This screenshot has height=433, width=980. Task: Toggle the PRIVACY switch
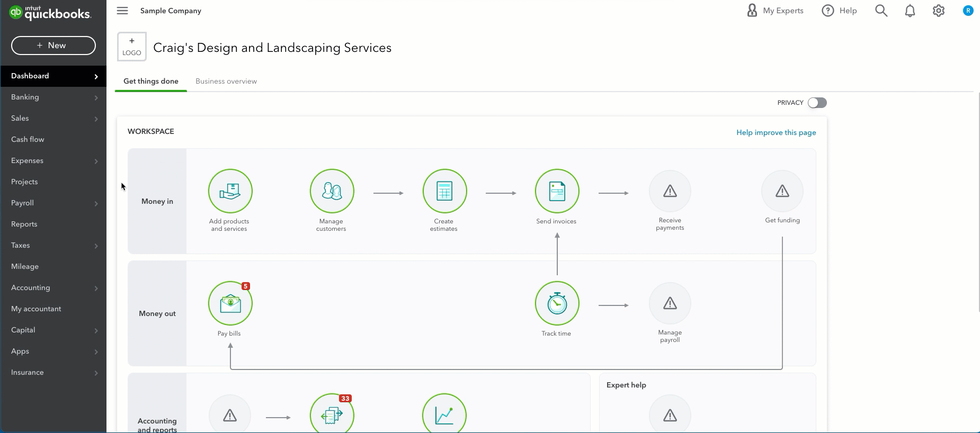(817, 103)
